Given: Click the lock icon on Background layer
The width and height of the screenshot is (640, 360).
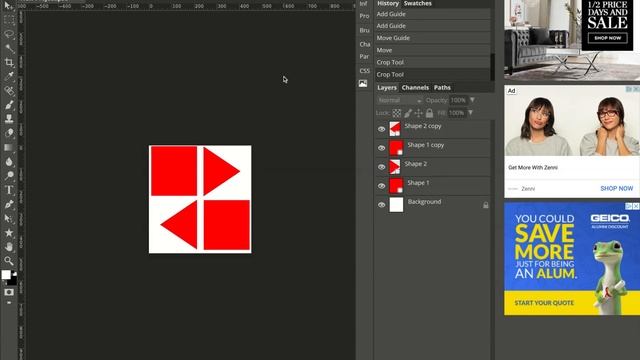Looking at the screenshot, I should [x=486, y=205].
